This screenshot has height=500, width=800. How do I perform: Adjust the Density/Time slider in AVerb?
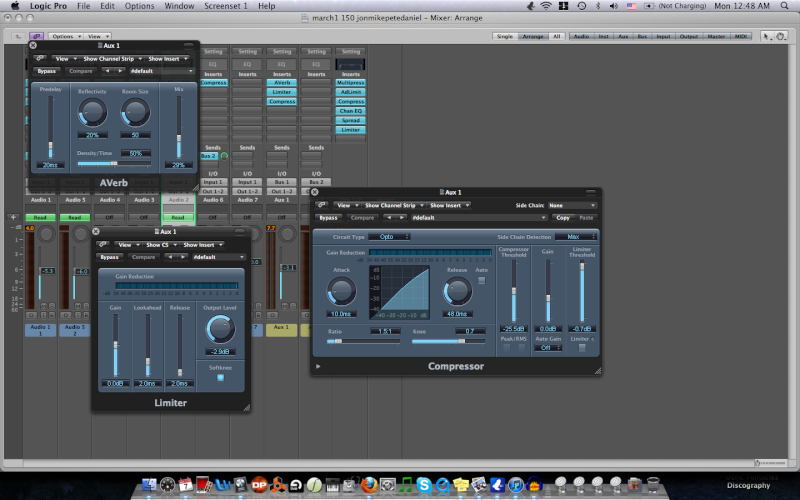pos(114,163)
